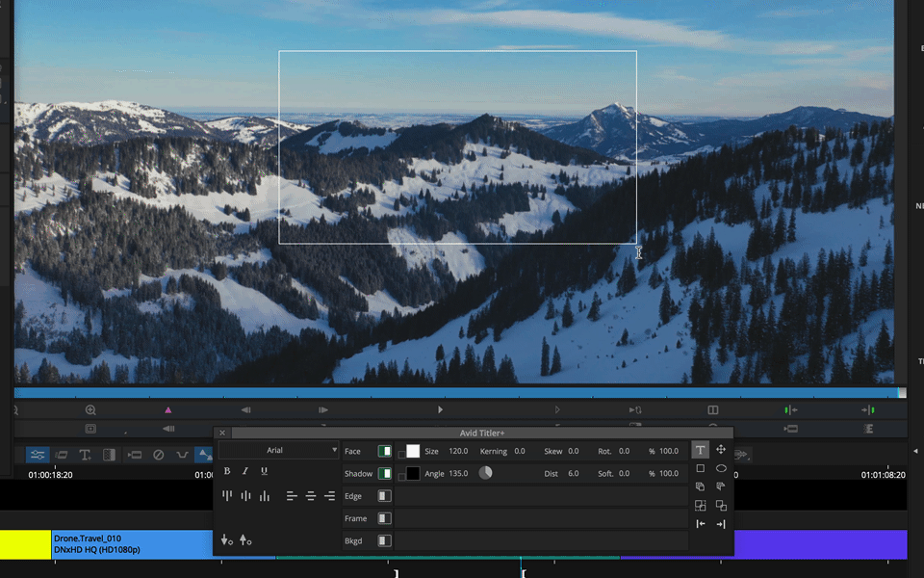This screenshot has width=924, height=578.
Task: Click timecode 01:00:18:20 on timeline ruler
Action: (51, 475)
